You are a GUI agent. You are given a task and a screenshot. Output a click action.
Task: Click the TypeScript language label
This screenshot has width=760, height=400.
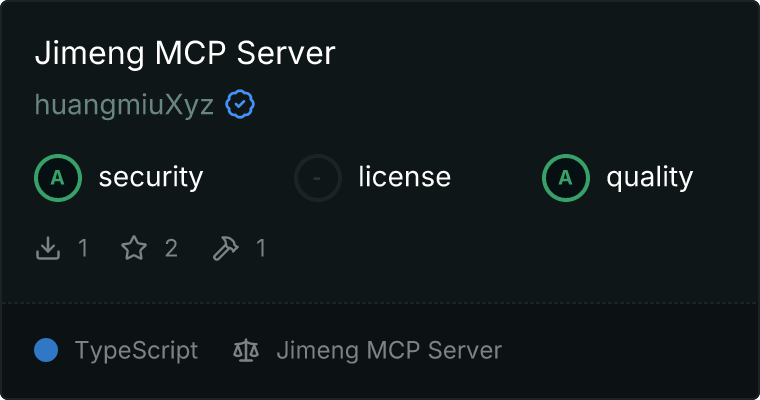[x=136, y=351]
